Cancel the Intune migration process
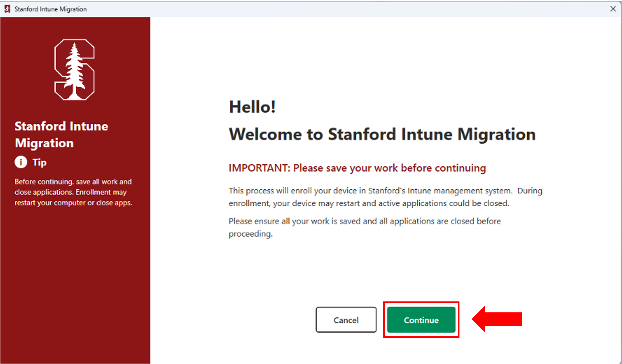 tap(346, 320)
